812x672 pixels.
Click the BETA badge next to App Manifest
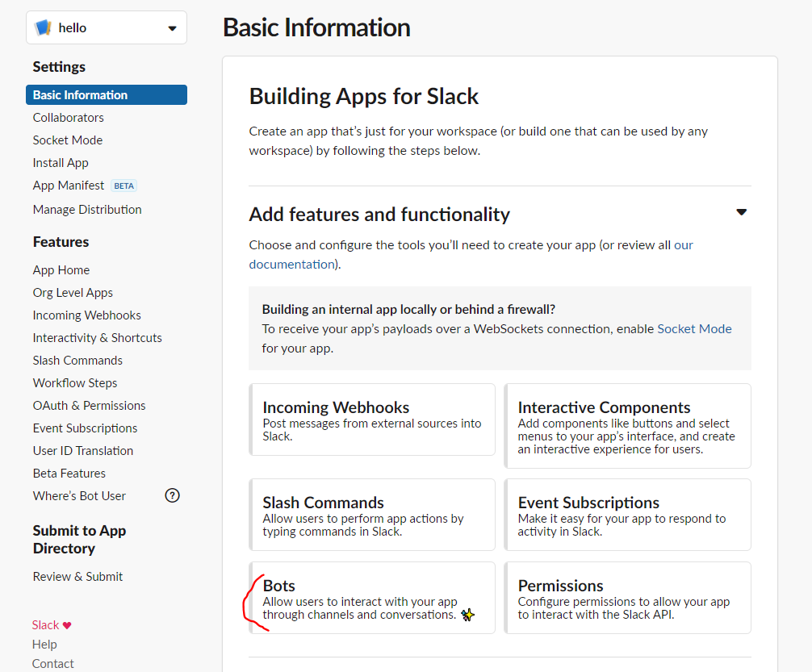[x=123, y=186]
